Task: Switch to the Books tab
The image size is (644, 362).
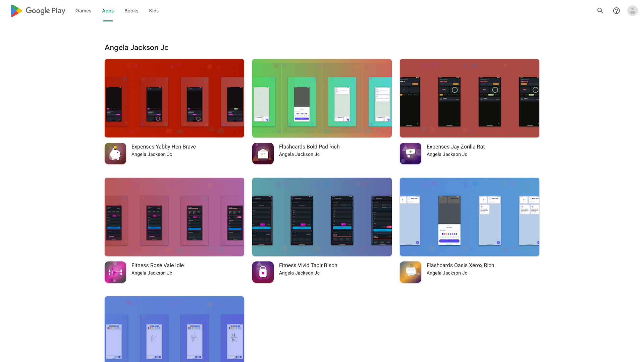Action: (x=131, y=11)
